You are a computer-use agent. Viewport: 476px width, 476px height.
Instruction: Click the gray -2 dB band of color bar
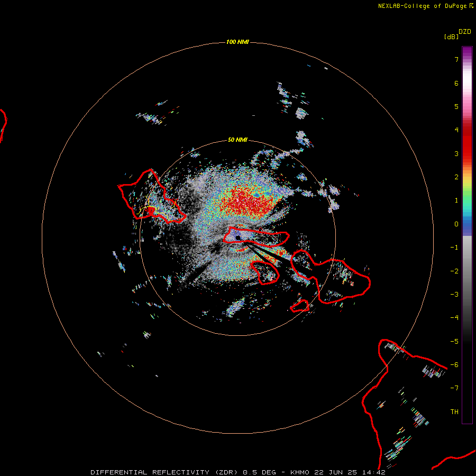click(x=467, y=271)
